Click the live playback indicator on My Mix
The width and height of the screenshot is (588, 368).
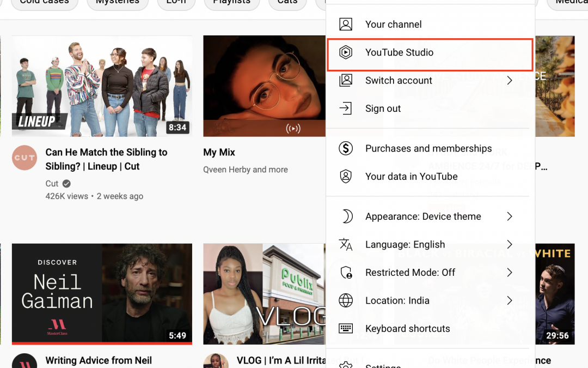(x=293, y=129)
